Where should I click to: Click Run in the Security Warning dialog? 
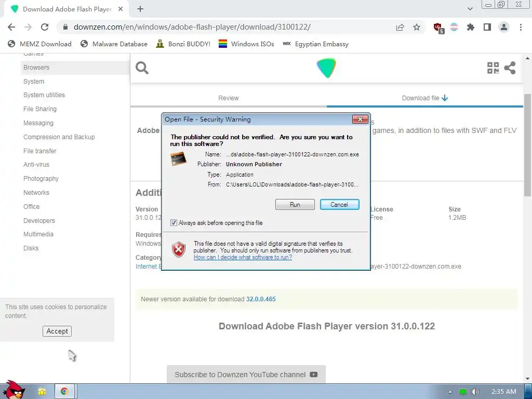click(x=295, y=205)
